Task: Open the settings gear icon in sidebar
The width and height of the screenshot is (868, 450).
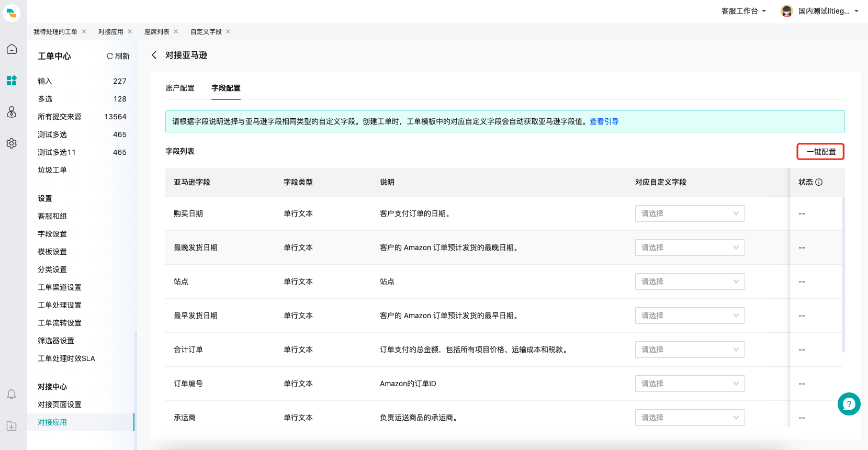Action: pos(12,143)
